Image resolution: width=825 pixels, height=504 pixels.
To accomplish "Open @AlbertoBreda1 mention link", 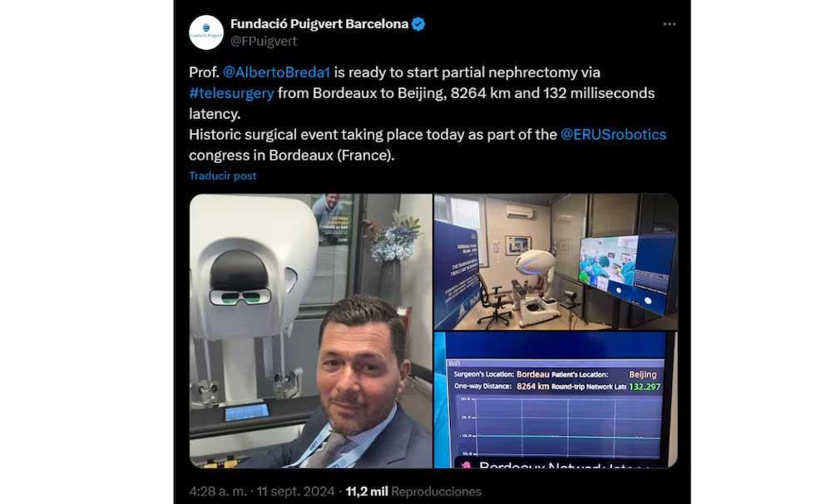I will click(x=276, y=72).
